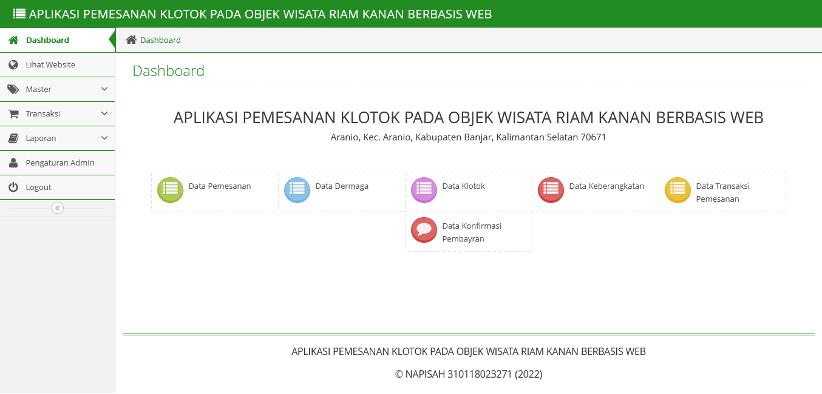Click the Aranio, Kec. Aranio address line

[x=468, y=138]
